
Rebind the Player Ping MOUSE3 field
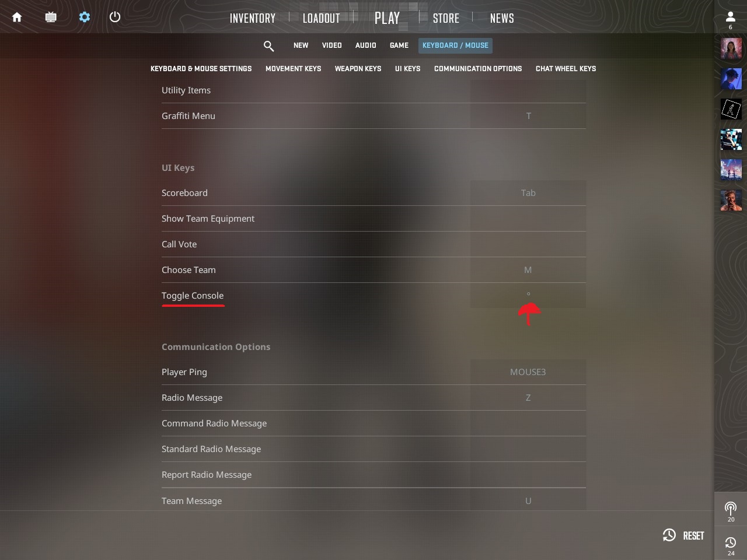(528, 372)
